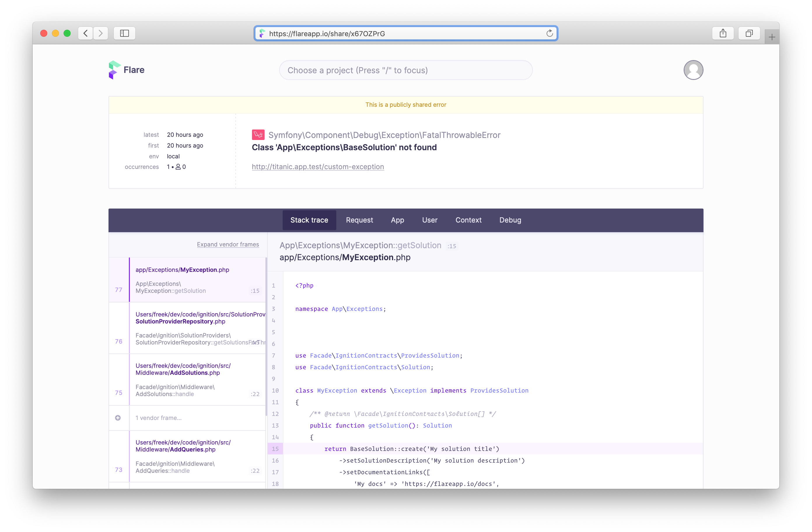Select the Stack trace tab
Viewport: 812px width, 532px height.
(x=309, y=220)
